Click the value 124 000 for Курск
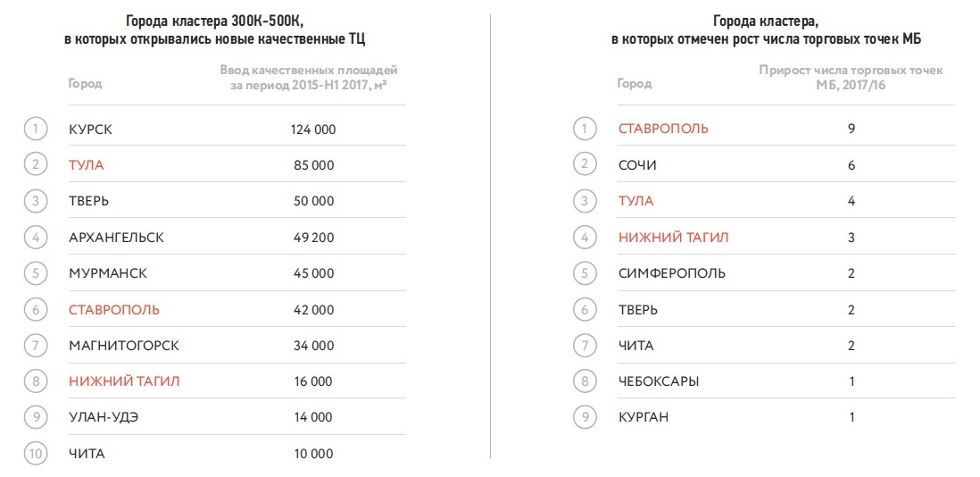 (x=313, y=130)
